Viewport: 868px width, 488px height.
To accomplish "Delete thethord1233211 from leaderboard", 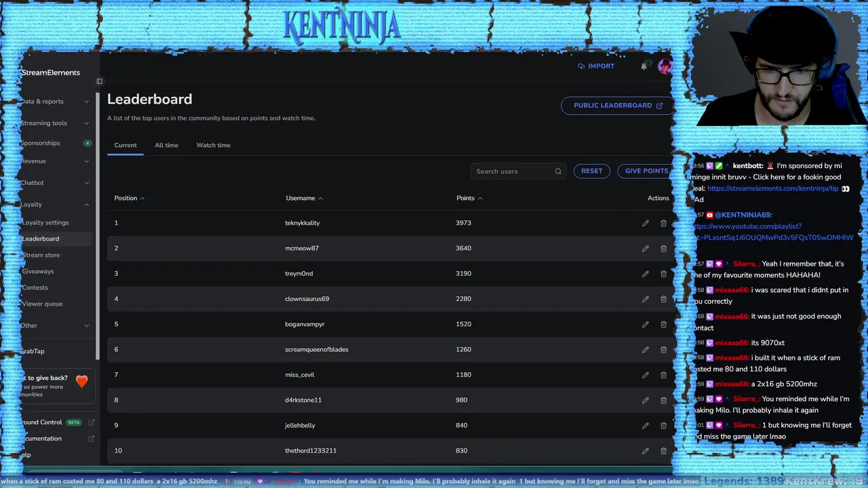I will 663,451.
